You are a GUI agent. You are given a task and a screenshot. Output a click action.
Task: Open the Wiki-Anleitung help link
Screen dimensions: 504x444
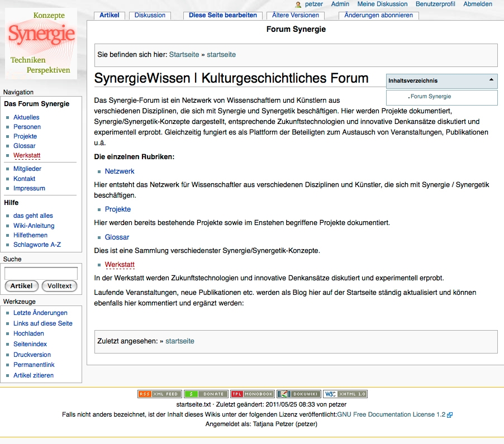pos(34,226)
